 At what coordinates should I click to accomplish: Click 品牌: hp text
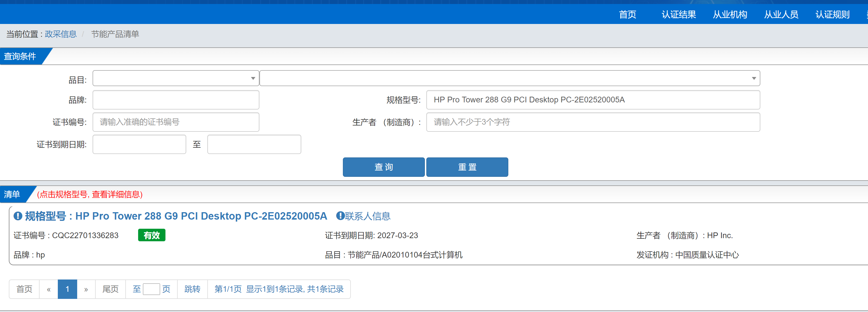point(29,255)
